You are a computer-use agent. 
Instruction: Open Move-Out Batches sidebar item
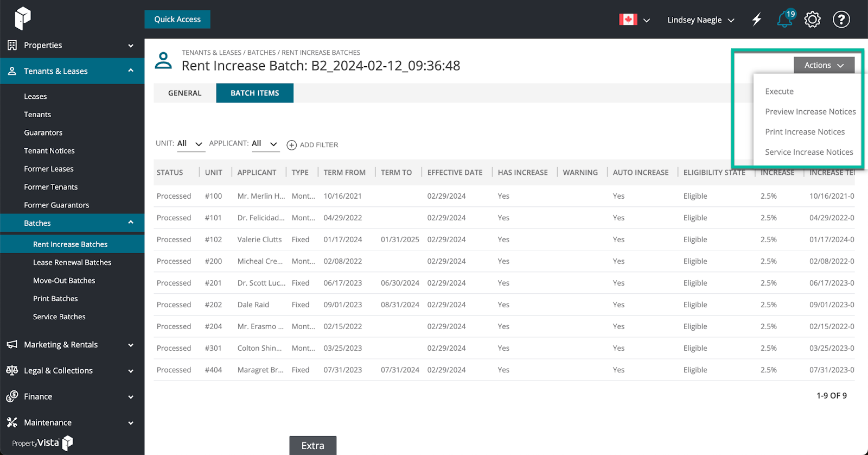(x=64, y=281)
